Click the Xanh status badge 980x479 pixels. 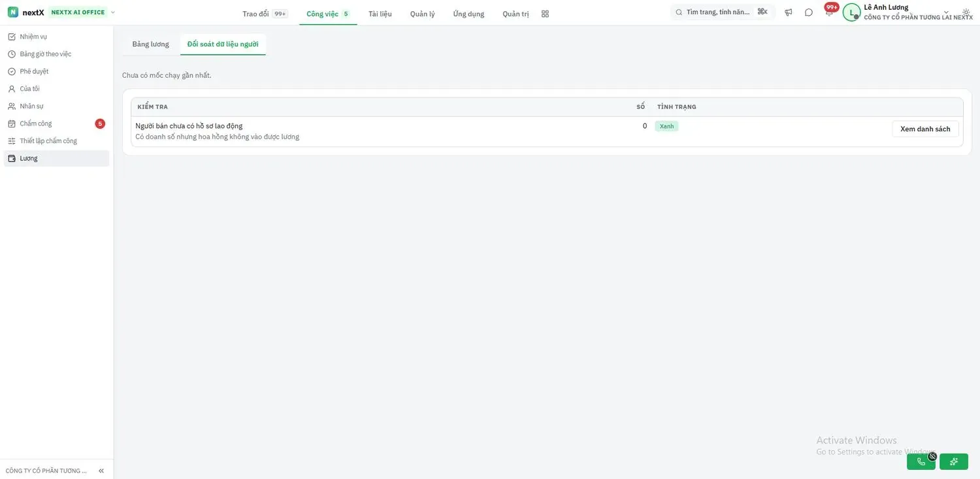[x=666, y=126]
